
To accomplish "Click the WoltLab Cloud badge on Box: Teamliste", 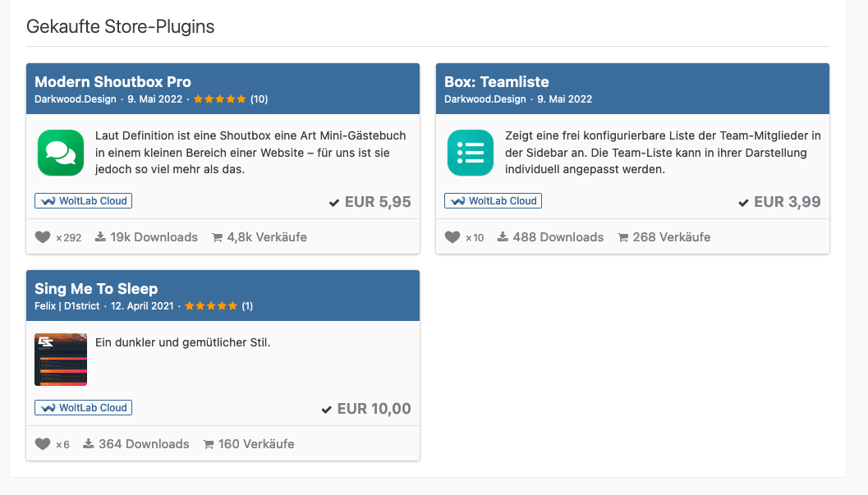I will 493,200.
